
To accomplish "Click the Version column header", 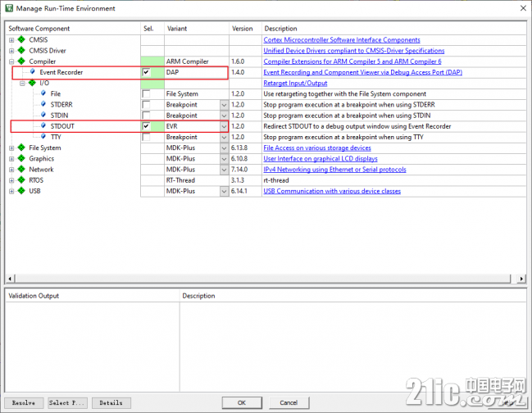I will pos(245,29).
